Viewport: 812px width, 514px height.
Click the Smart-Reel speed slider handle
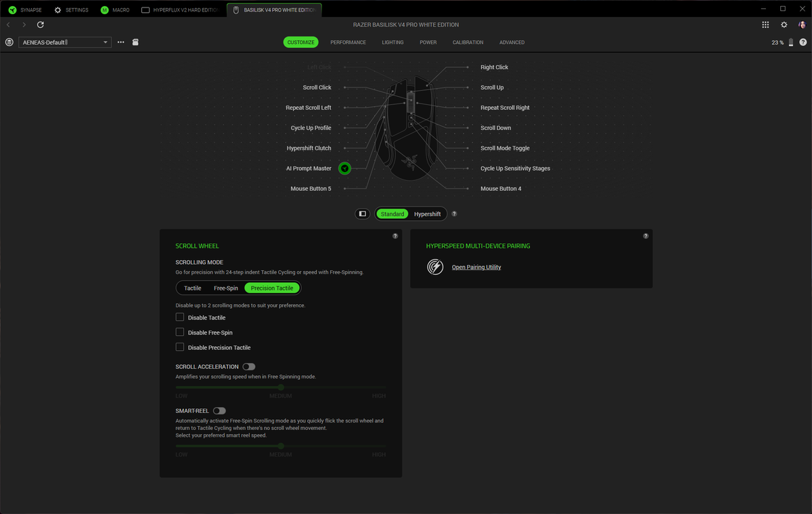point(281,446)
